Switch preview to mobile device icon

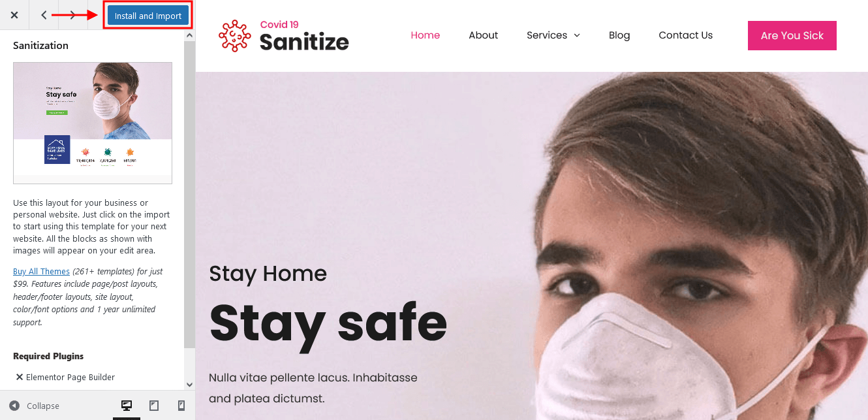click(181, 406)
